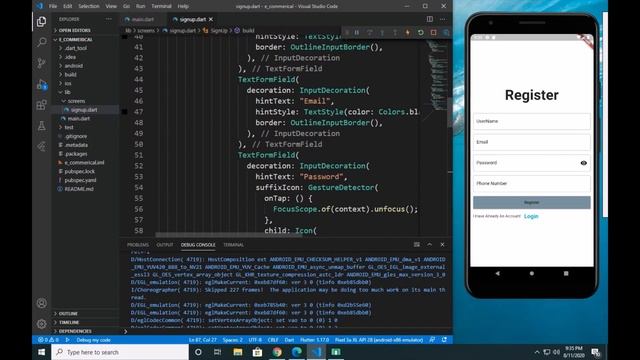Open Source Control view in activity bar
This screenshot has height=360, width=640.
(x=41, y=63)
